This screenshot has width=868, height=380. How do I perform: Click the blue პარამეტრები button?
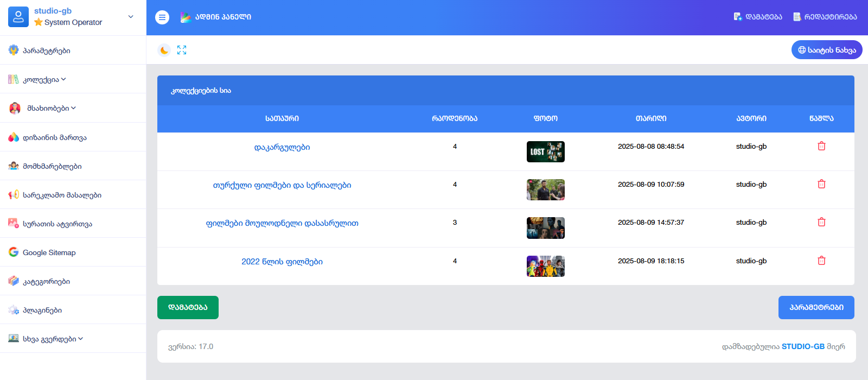tap(816, 307)
